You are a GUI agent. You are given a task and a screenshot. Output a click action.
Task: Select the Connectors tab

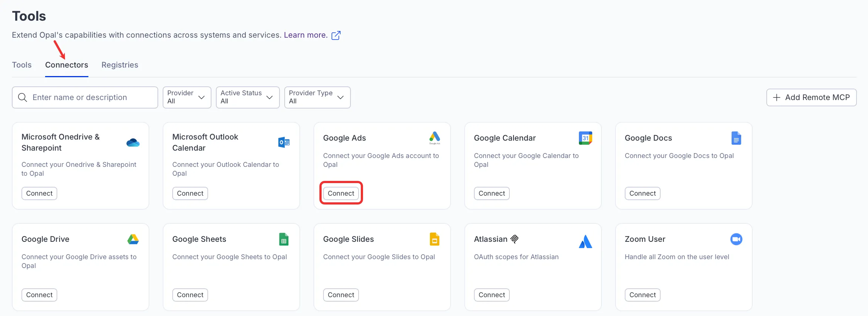coord(67,65)
